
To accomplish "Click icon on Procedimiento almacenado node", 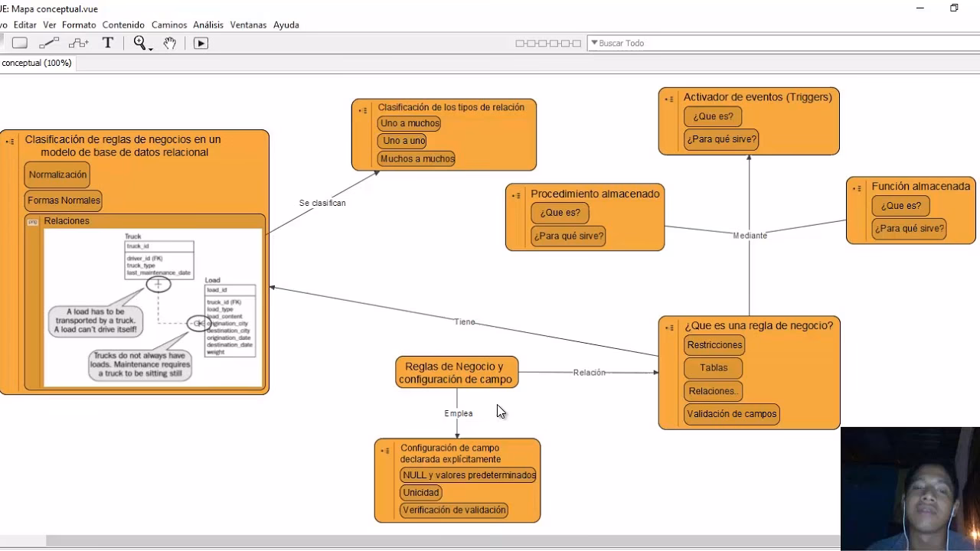I will [x=517, y=196].
